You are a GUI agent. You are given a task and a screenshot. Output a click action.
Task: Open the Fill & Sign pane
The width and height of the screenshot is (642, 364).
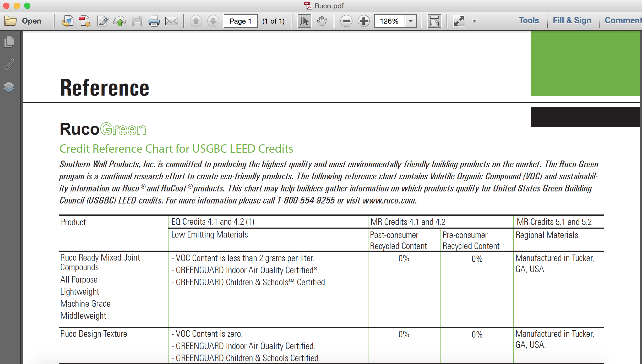tap(572, 20)
